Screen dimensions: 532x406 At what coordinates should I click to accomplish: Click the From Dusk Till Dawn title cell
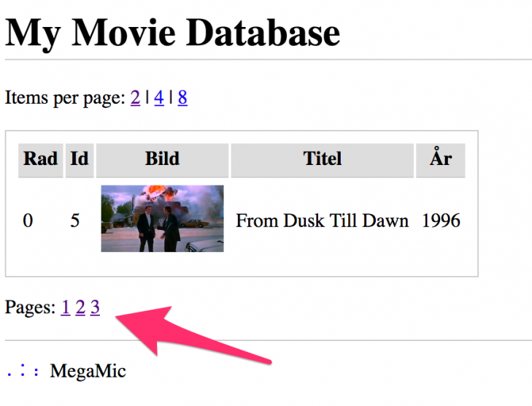322,221
